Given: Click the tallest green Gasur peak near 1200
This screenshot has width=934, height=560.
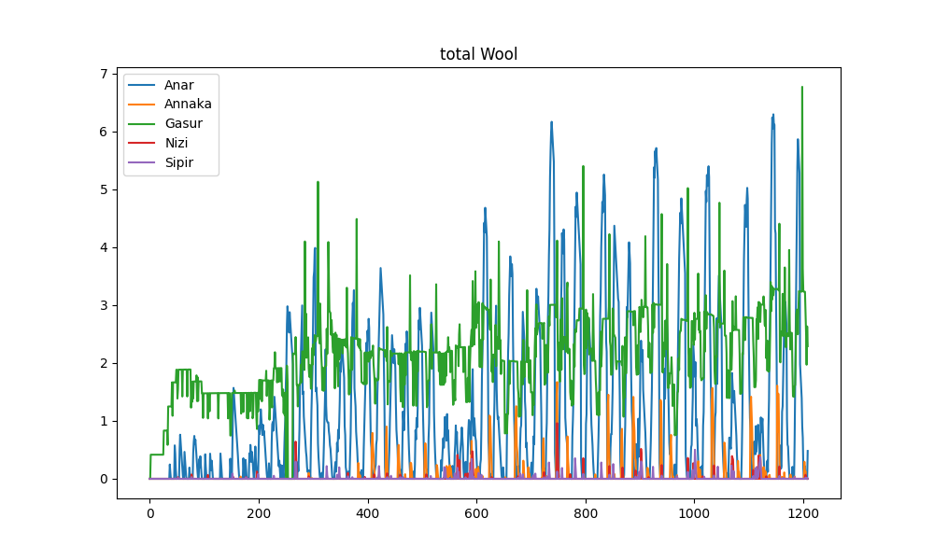Looking at the screenshot, I should pos(801,88).
